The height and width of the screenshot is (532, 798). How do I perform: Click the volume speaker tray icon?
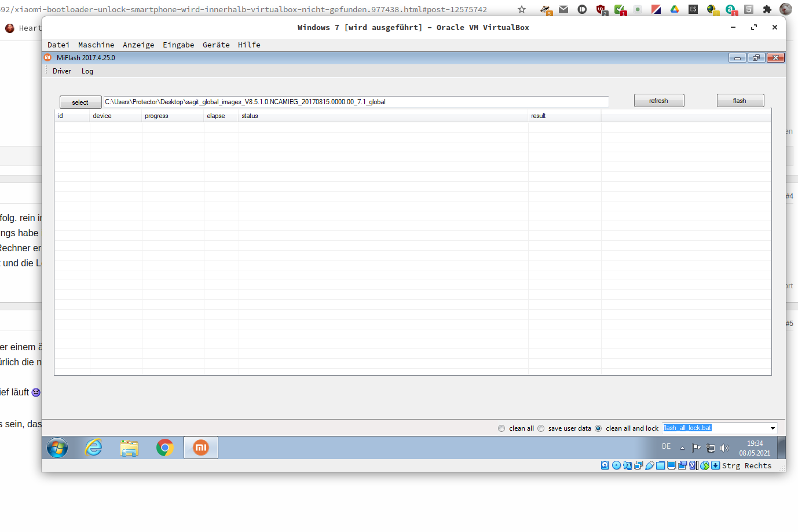pyautogui.click(x=724, y=447)
